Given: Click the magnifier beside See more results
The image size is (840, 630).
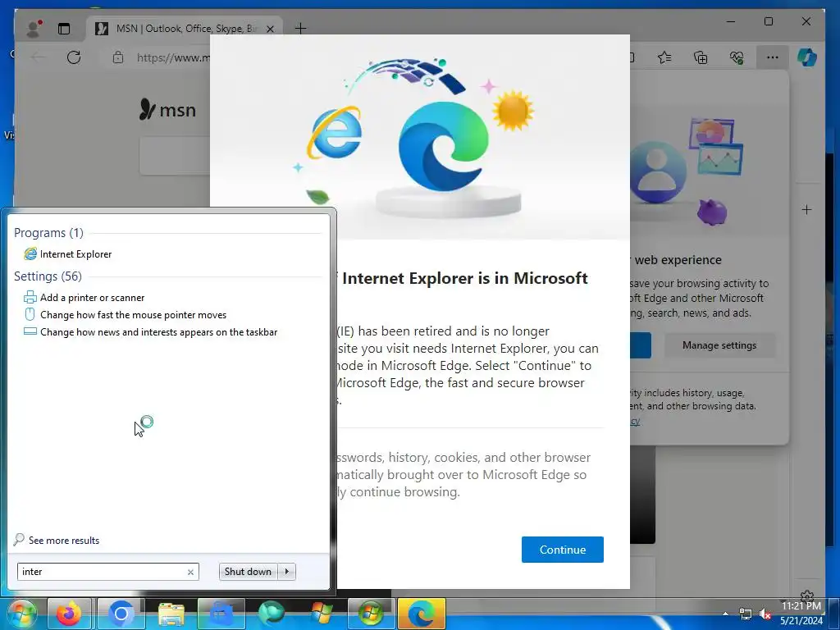Looking at the screenshot, I should (19, 540).
